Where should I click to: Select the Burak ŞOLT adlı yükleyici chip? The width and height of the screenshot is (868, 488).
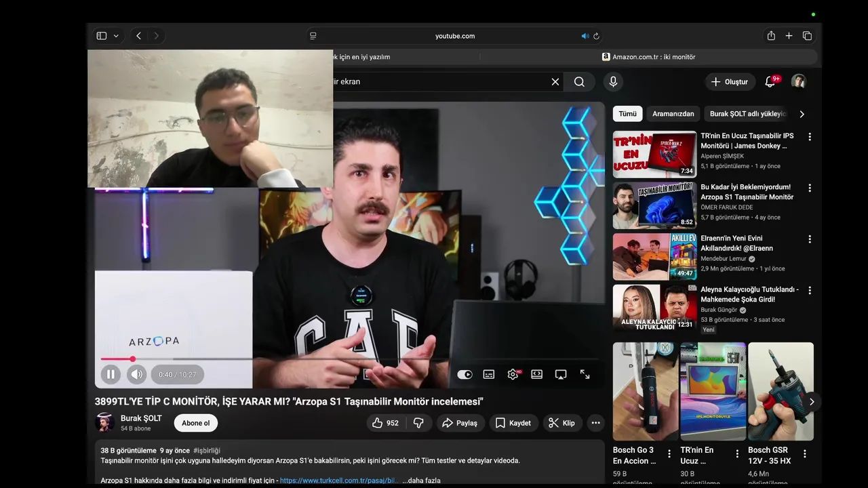748,114
